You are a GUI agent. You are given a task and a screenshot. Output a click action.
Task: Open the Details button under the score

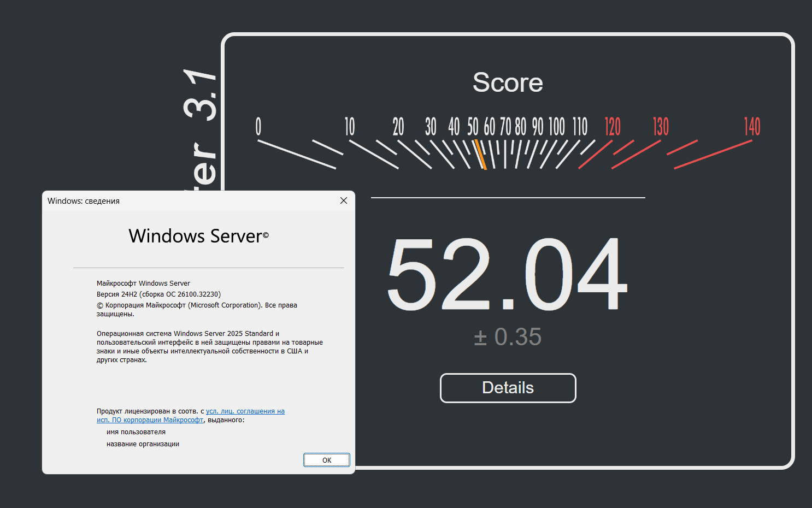coord(508,388)
